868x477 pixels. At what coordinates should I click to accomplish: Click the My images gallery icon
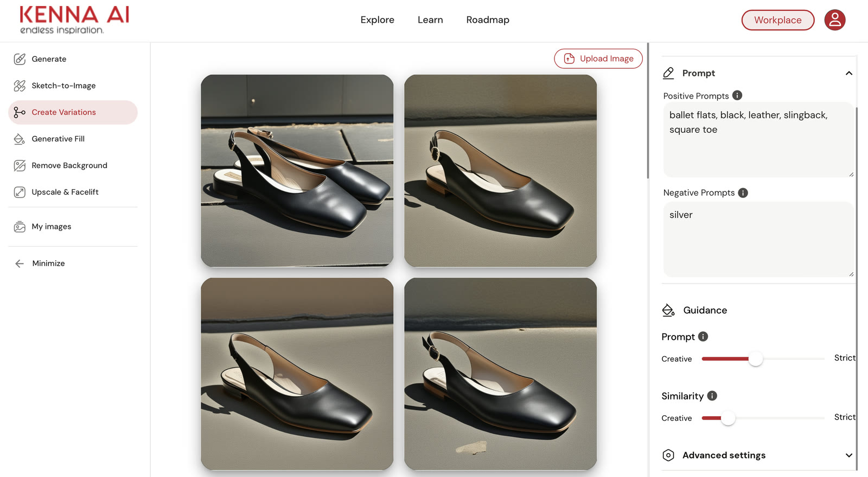pyautogui.click(x=20, y=227)
